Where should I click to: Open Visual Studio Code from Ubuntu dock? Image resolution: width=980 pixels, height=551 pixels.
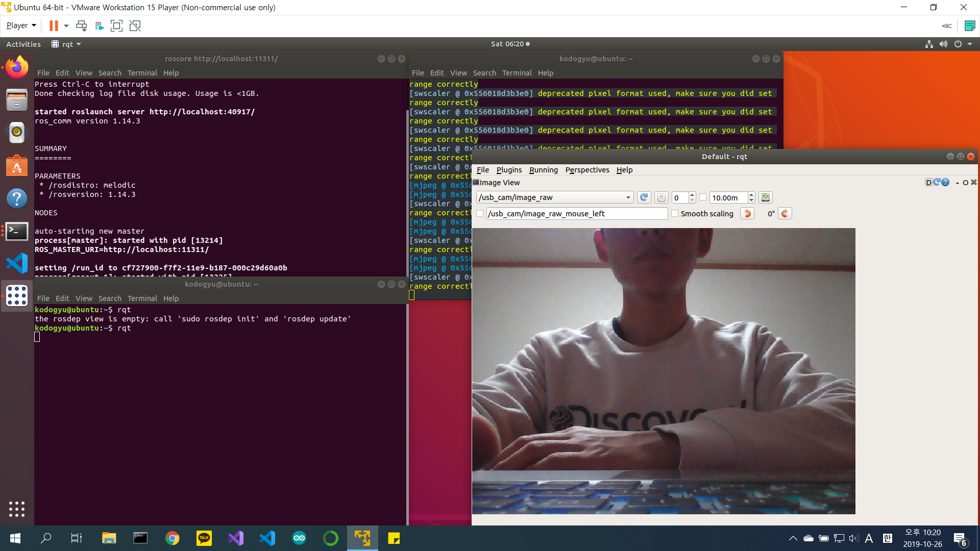tap(17, 263)
